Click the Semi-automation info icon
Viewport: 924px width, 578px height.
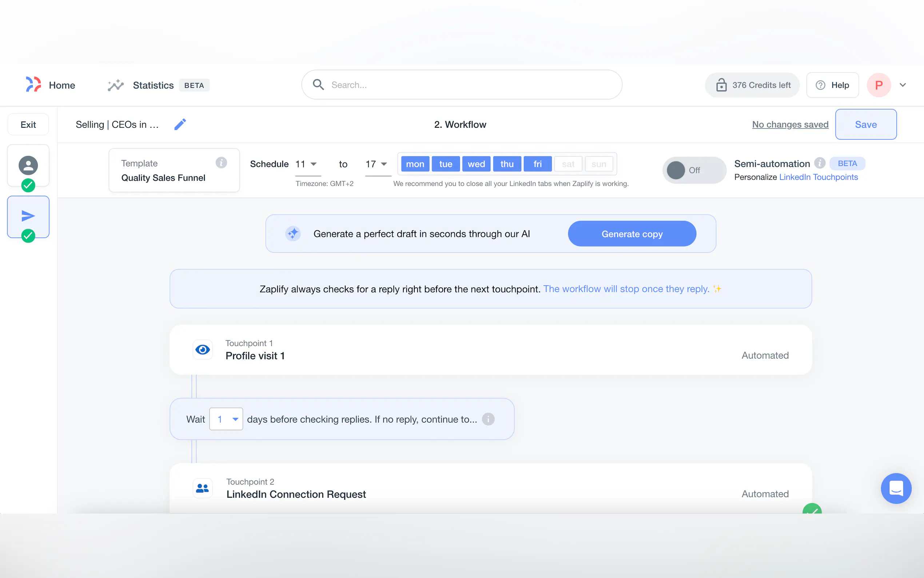point(819,163)
